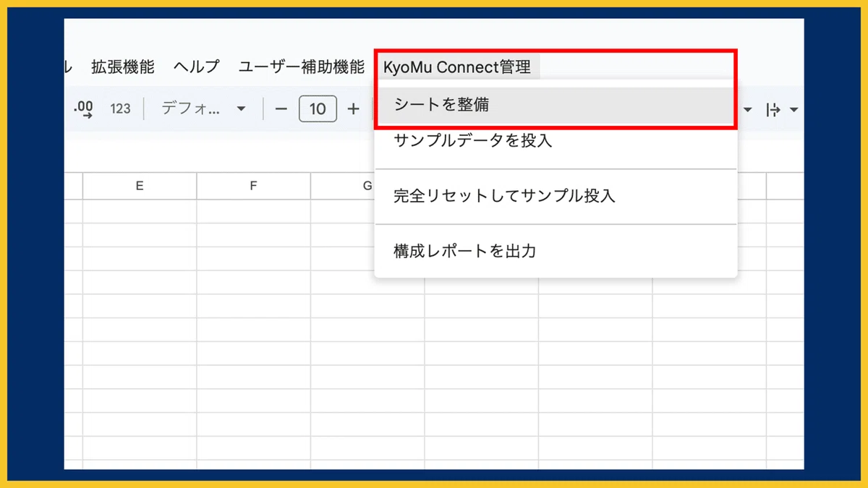The width and height of the screenshot is (868, 488).
Task: Increase font size with plus button
Action: (x=353, y=109)
